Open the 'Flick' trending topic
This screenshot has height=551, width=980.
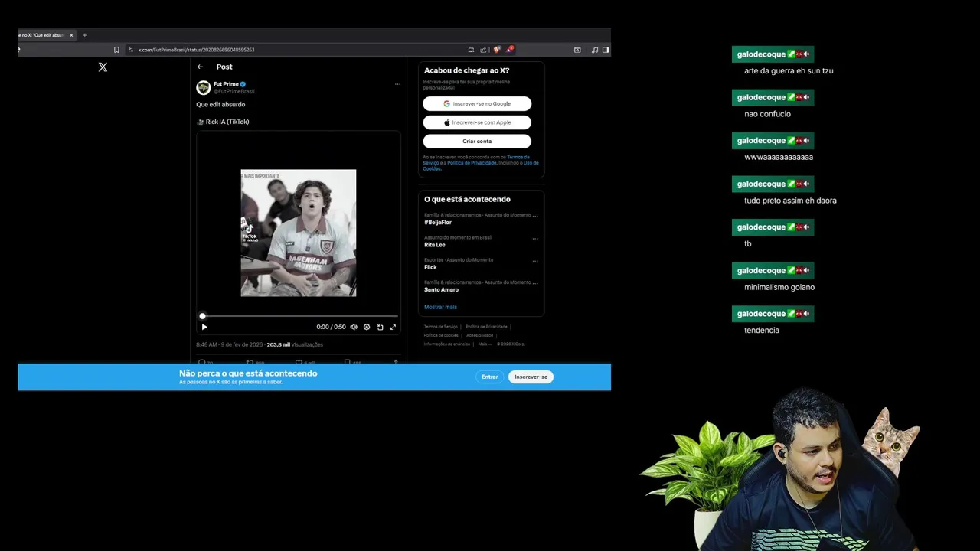(x=430, y=267)
